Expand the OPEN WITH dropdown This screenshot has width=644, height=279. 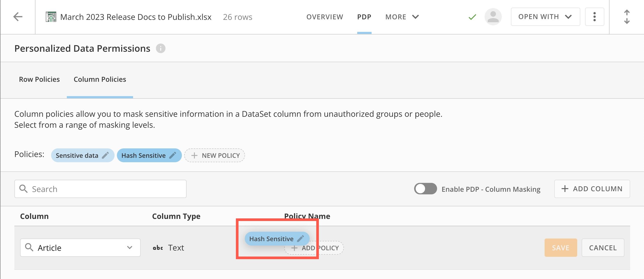(545, 17)
